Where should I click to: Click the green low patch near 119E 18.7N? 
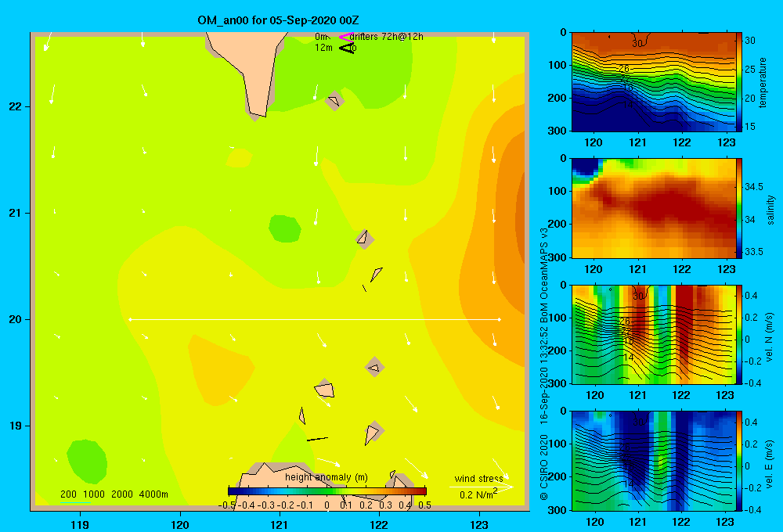tap(86, 461)
